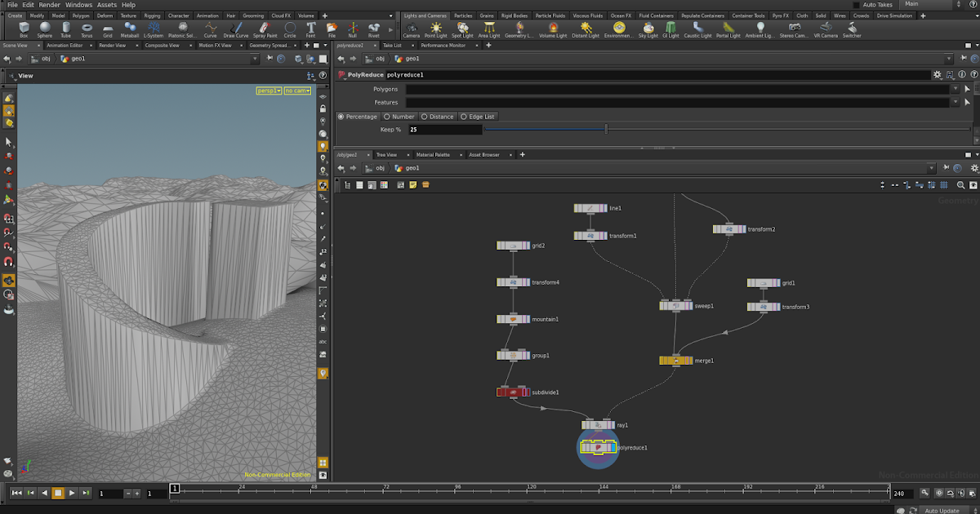The width and height of the screenshot is (980, 514).
Task: Open the persp1 viewport dropdown
Action: [269, 91]
